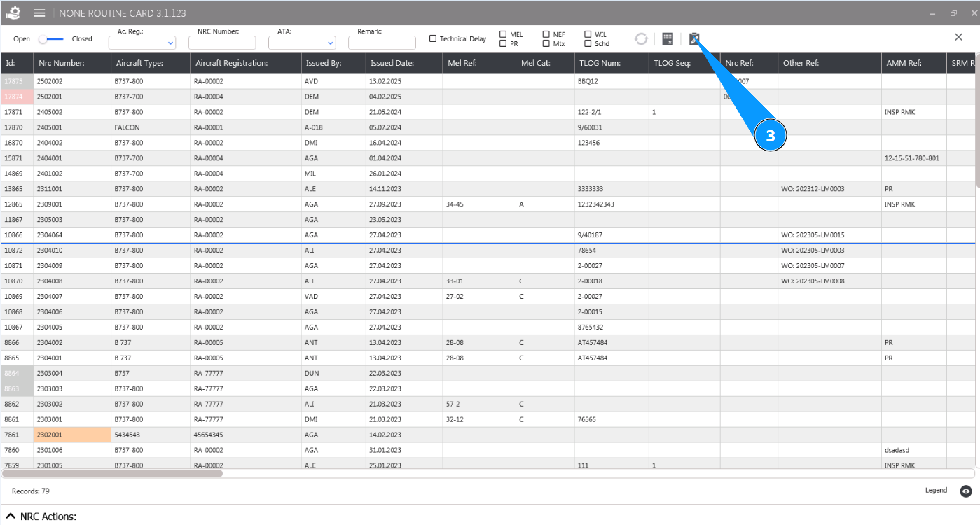Click TLOG number 9/60031 cell
This screenshot has width=980, height=525.
[x=612, y=127]
